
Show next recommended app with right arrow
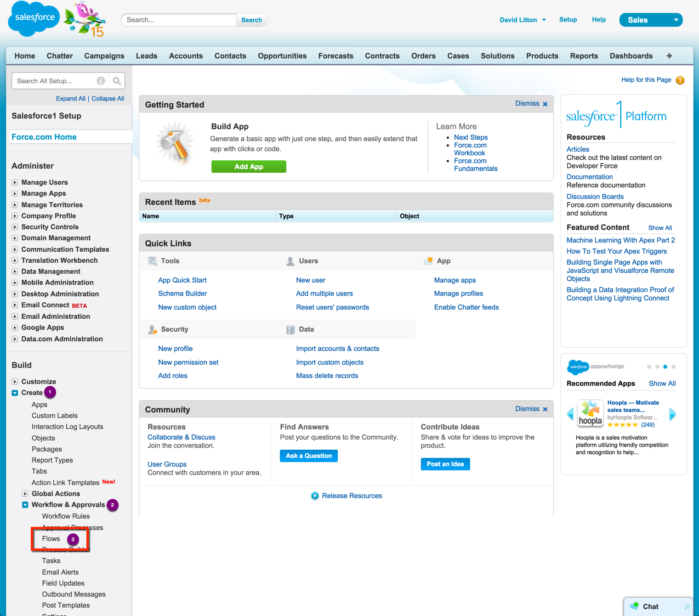coord(672,414)
